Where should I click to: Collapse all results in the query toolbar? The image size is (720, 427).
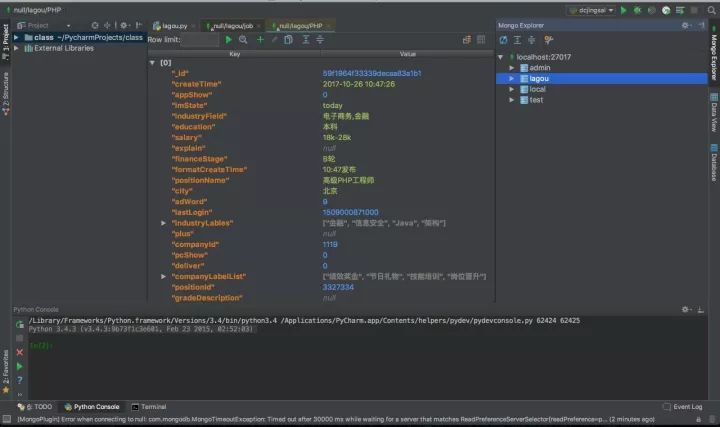(320, 40)
